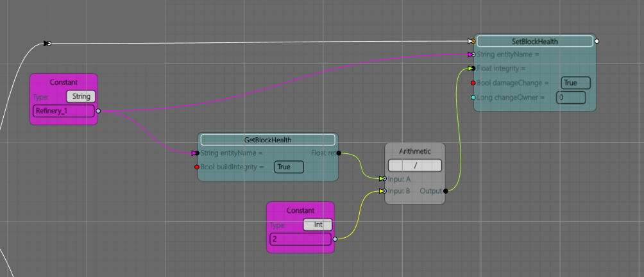Viewport: 644px width, 277px height.
Task: Open the Arithmetic operator division dropdown
Action: (x=414, y=165)
